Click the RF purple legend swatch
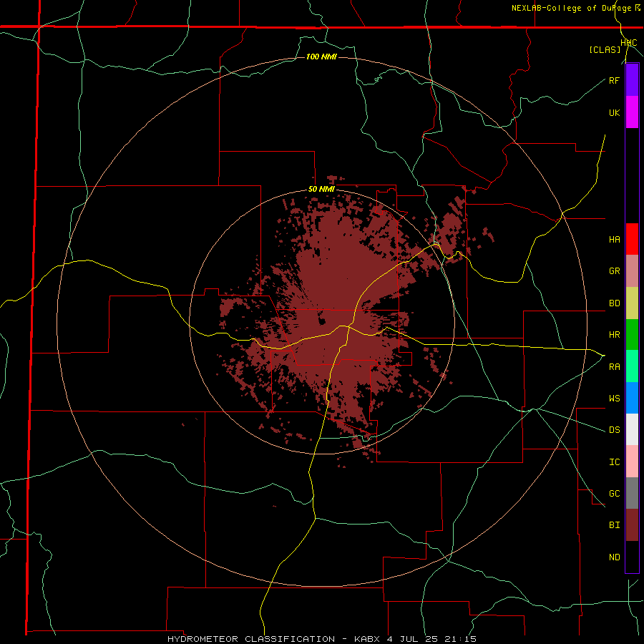 click(632, 80)
